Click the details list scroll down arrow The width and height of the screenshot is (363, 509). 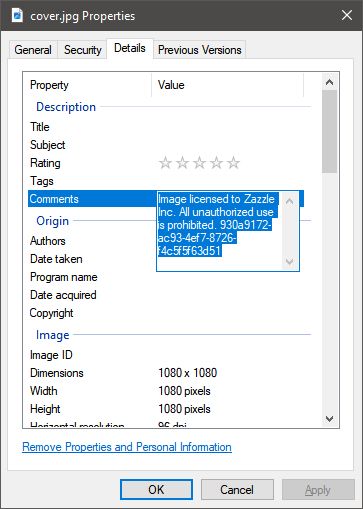pyautogui.click(x=329, y=419)
